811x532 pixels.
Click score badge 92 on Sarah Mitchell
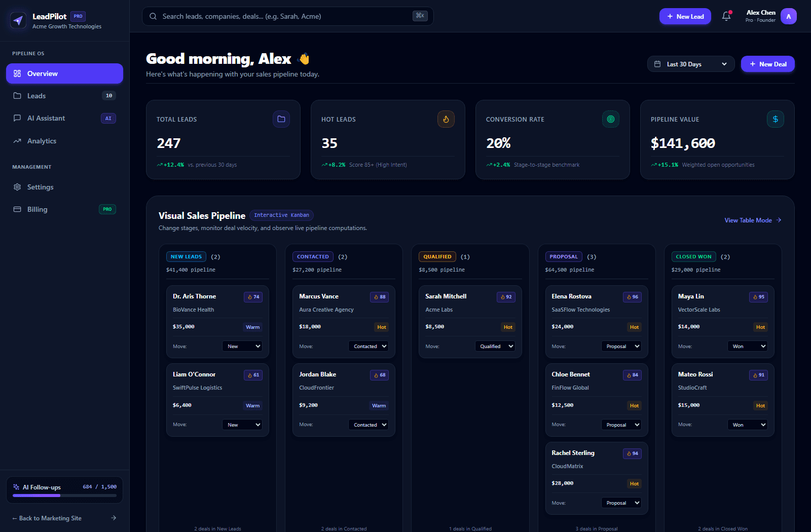coord(506,297)
